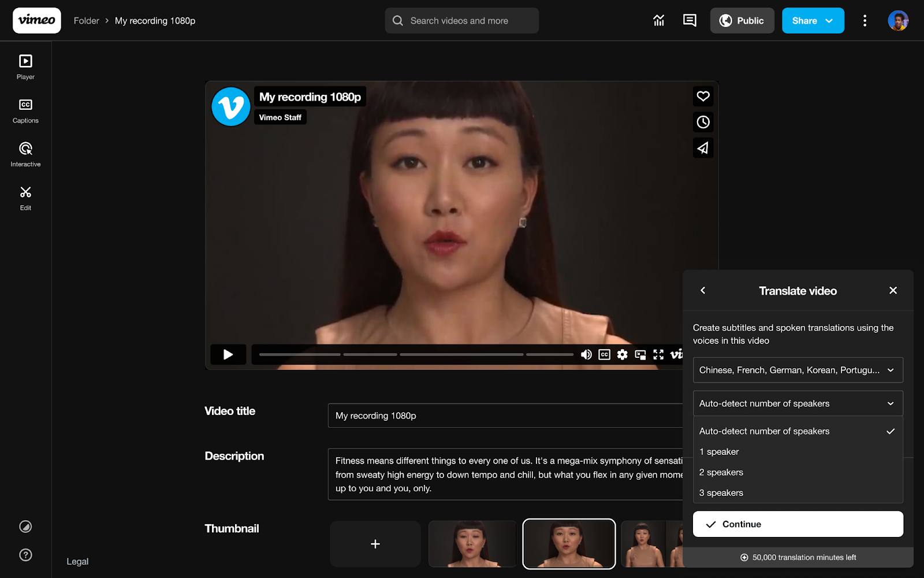Viewport: 924px width, 578px height.
Task: Click Continue in the Translate video panel
Action: click(x=798, y=524)
